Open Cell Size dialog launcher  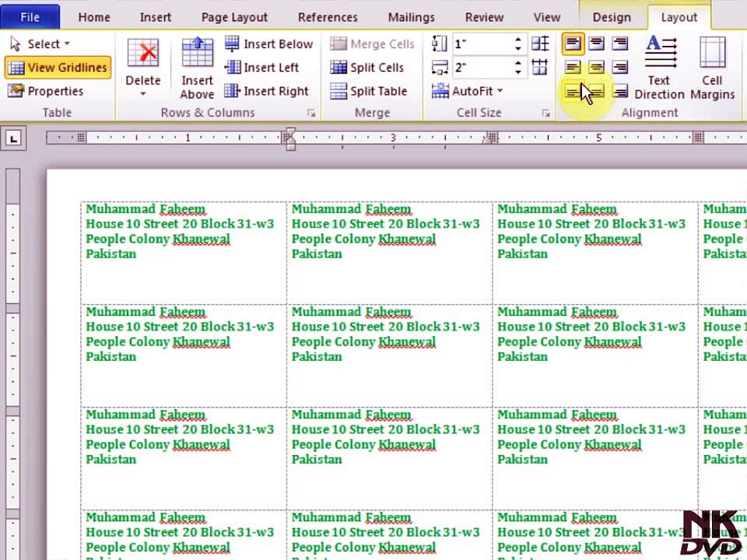coord(545,113)
